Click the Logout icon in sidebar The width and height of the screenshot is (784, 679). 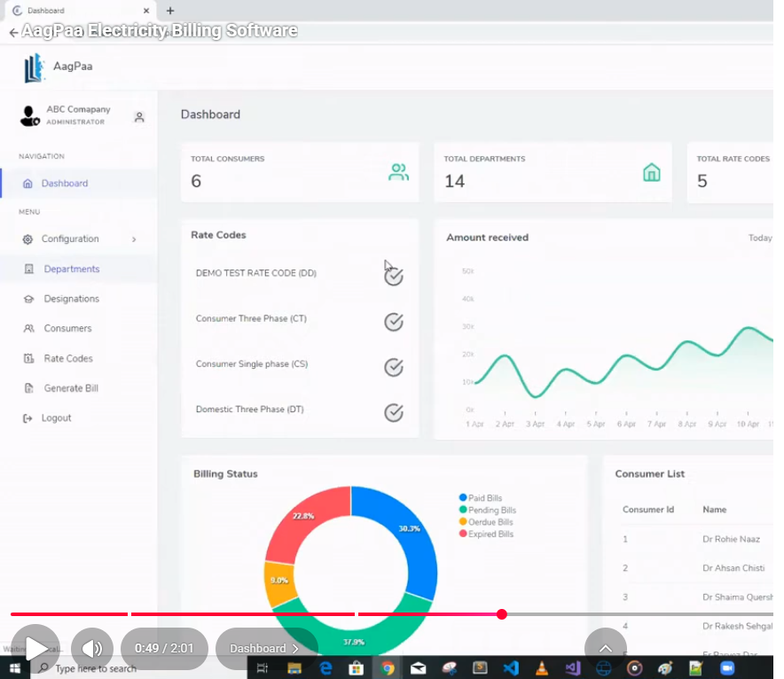click(29, 418)
